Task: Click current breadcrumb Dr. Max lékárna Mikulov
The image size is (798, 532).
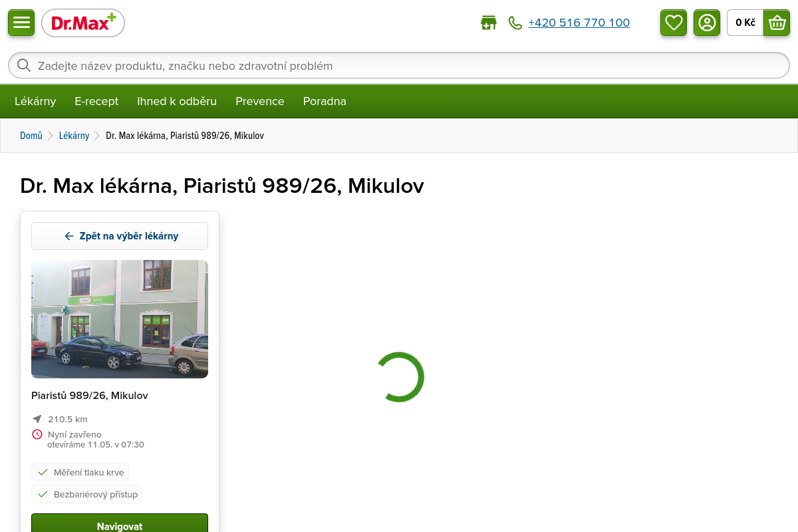Action: click(x=185, y=136)
